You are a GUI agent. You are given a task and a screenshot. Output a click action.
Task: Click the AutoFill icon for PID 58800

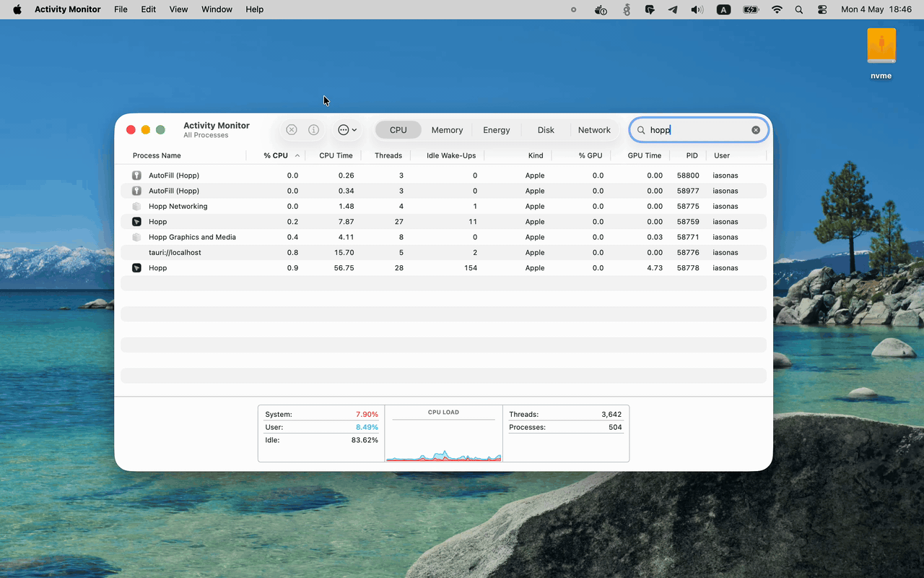136,176
